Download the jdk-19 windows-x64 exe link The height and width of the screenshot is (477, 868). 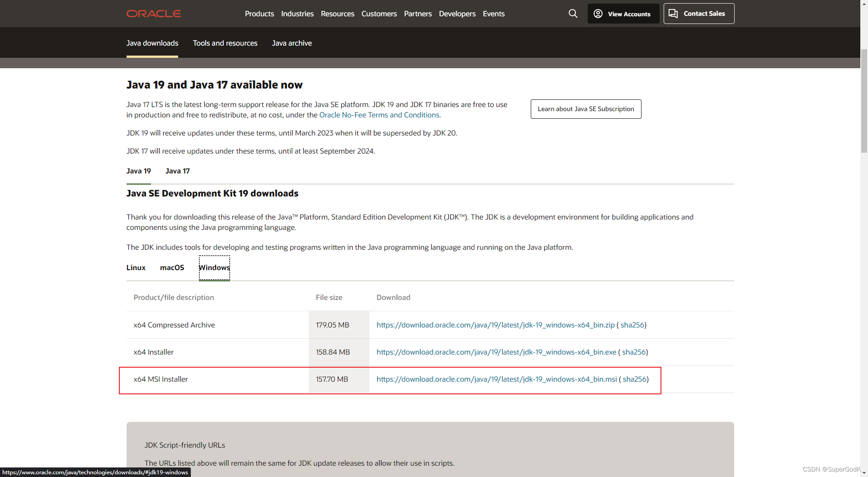(x=496, y=352)
